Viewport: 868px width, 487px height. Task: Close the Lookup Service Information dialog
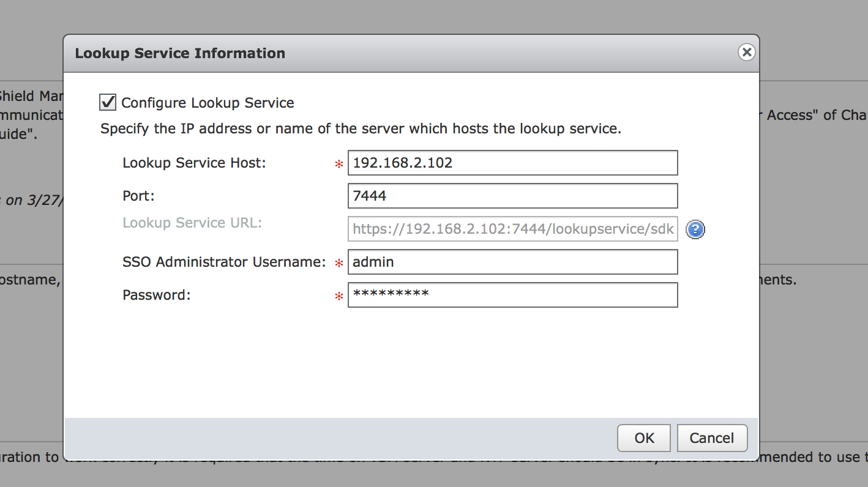[746, 53]
